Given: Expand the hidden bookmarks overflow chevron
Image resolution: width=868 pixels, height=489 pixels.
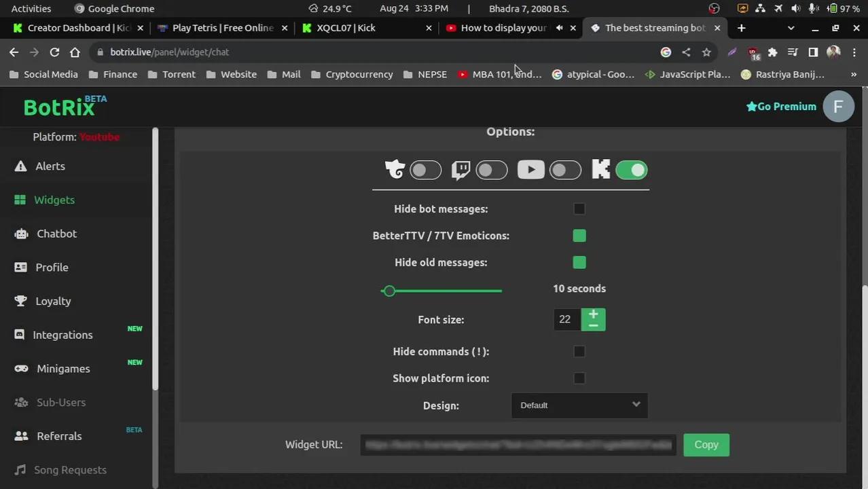Looking at the screenshot, I should pyautogui.click(x=854, y=75).
